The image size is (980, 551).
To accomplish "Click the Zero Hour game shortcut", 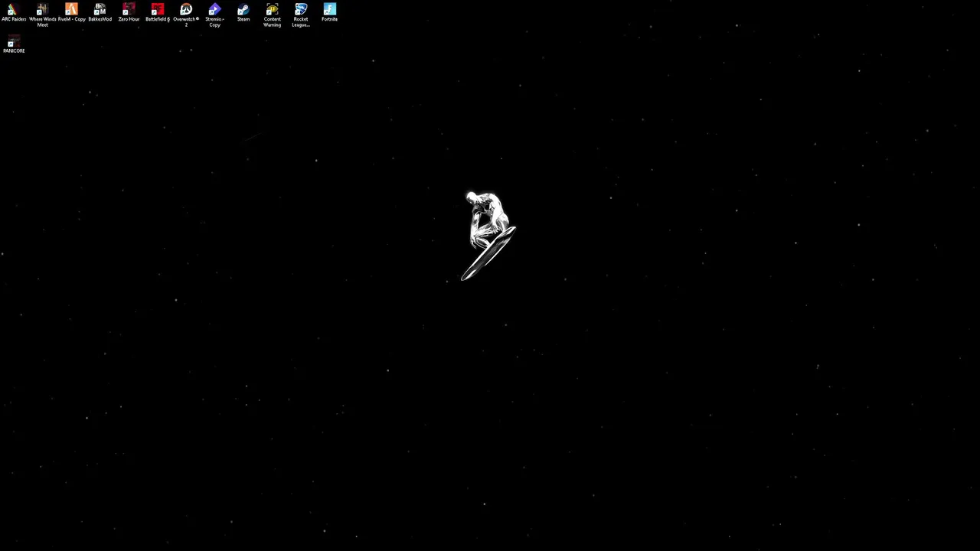I will pyautogui.click(x=129, y=12).
